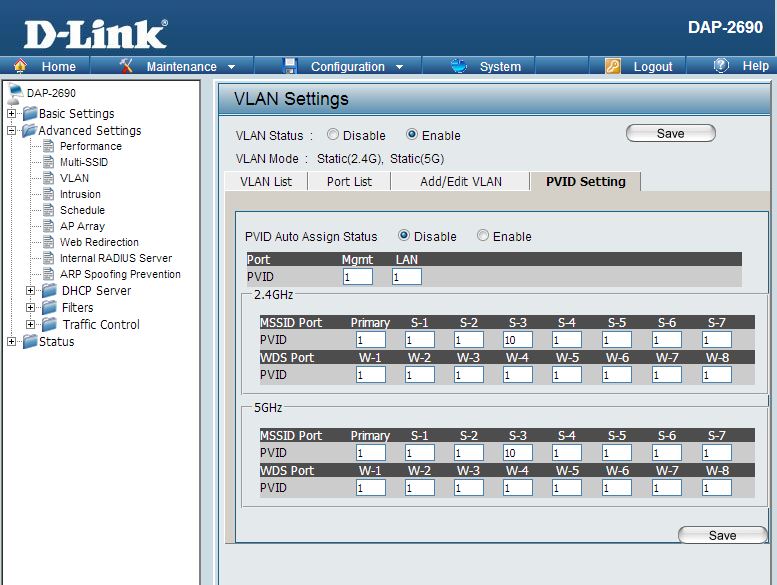Click the Configuration floppy disk icon
Viewport: 777px width, 585px height.
[x=290, y=66]
